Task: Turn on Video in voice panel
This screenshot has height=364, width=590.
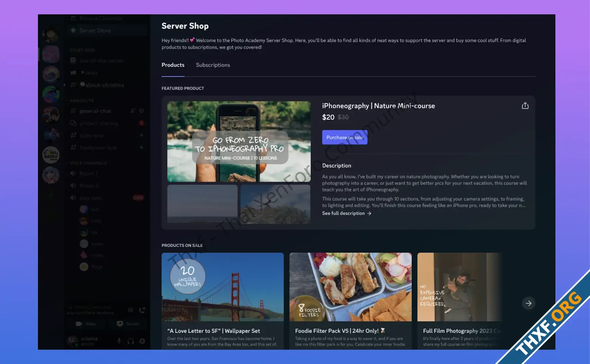Action: point(86,324)
